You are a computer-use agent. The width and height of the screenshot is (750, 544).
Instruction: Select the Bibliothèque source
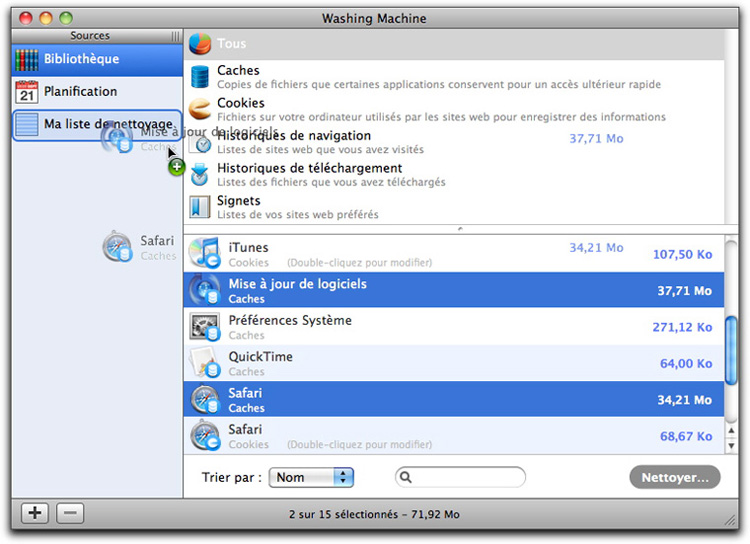(x=97, y=59)
